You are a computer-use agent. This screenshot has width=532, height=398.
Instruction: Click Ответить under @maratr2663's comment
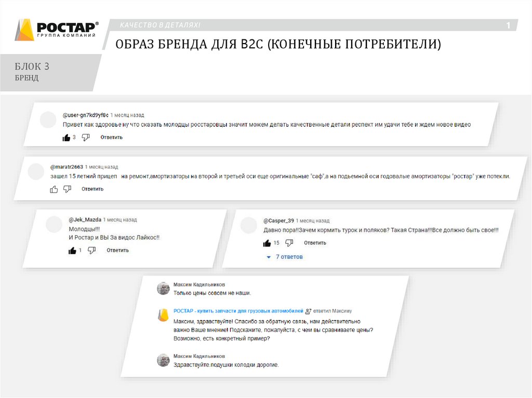[92, 189]
